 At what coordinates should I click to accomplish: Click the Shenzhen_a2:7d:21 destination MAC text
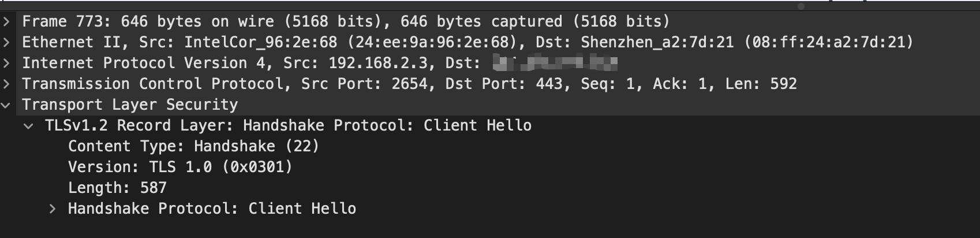click(x=657, y=43)
